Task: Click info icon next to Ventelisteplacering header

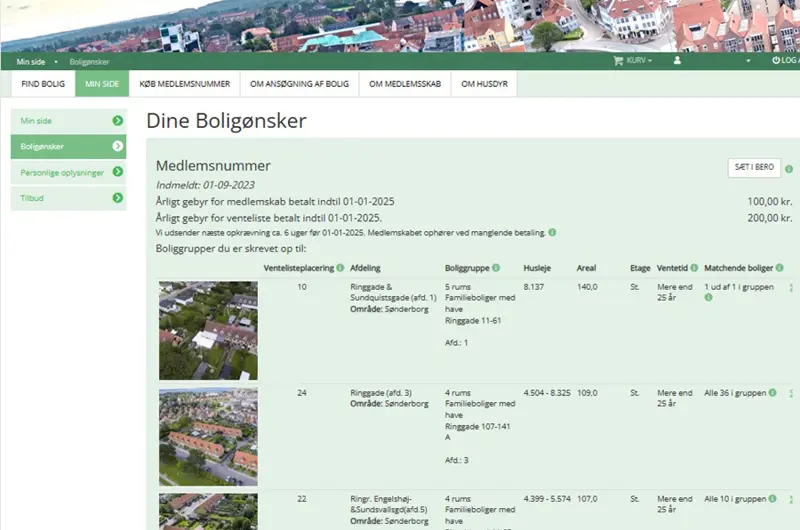Action: click(340, 268)
